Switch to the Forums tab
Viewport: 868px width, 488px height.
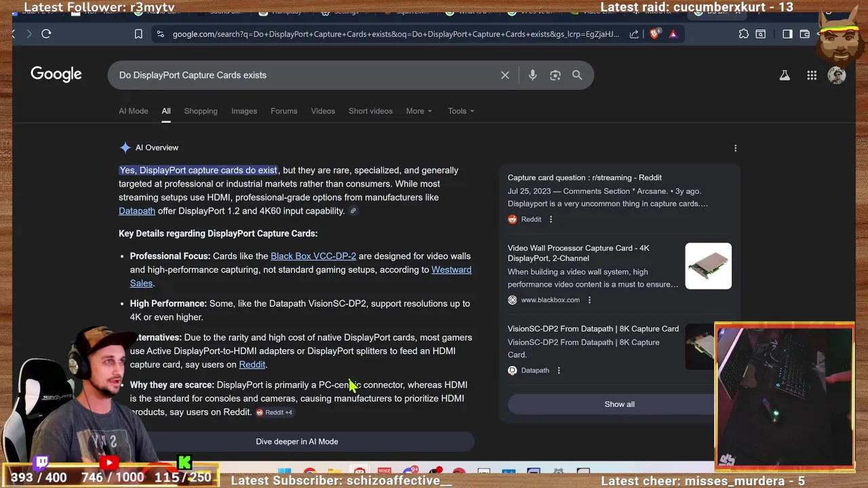(284, 111)
